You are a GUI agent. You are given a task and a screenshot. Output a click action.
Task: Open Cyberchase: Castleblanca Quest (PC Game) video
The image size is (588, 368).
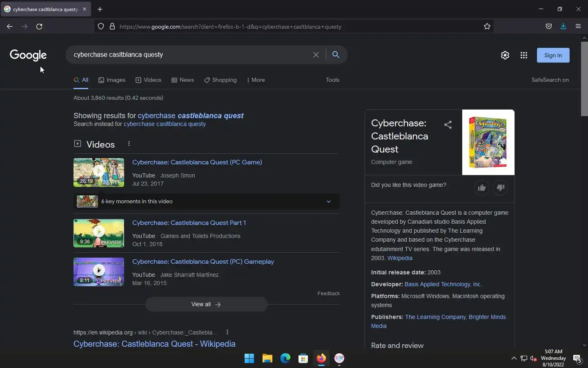pos(197,162)
